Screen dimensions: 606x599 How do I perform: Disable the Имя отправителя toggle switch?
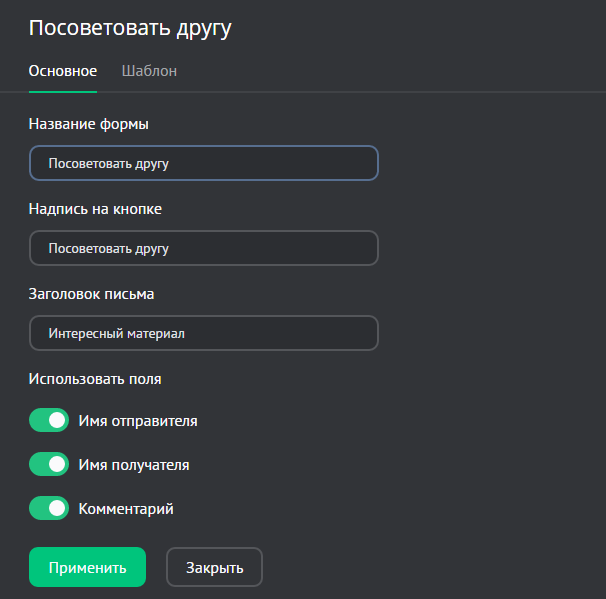tap(48, 421)
